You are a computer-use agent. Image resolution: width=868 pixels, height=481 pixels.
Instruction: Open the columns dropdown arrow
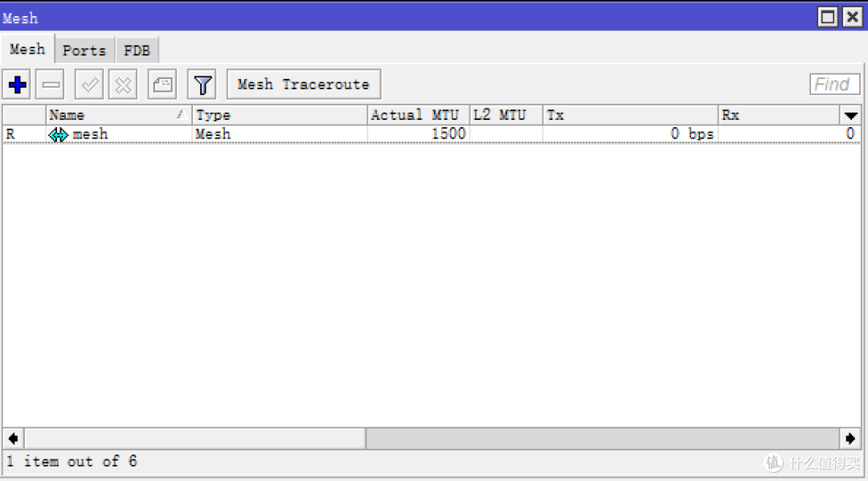pyautogui.click(x=850, y=116)
